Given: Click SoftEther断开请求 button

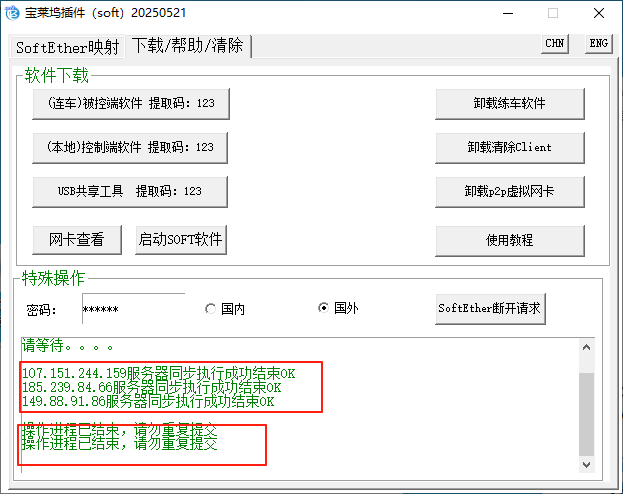Looking at the screenshot, I should click(490, 308).
